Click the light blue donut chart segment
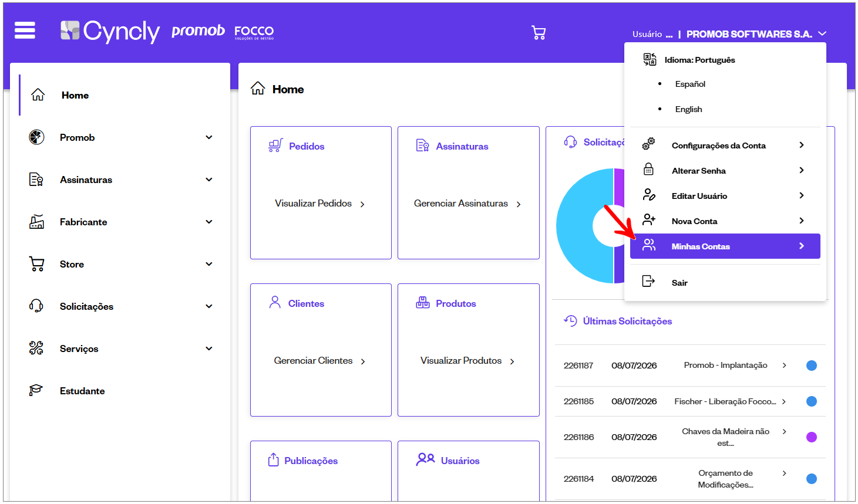Viewport: 858px width, 504px height. click(576, 226)
